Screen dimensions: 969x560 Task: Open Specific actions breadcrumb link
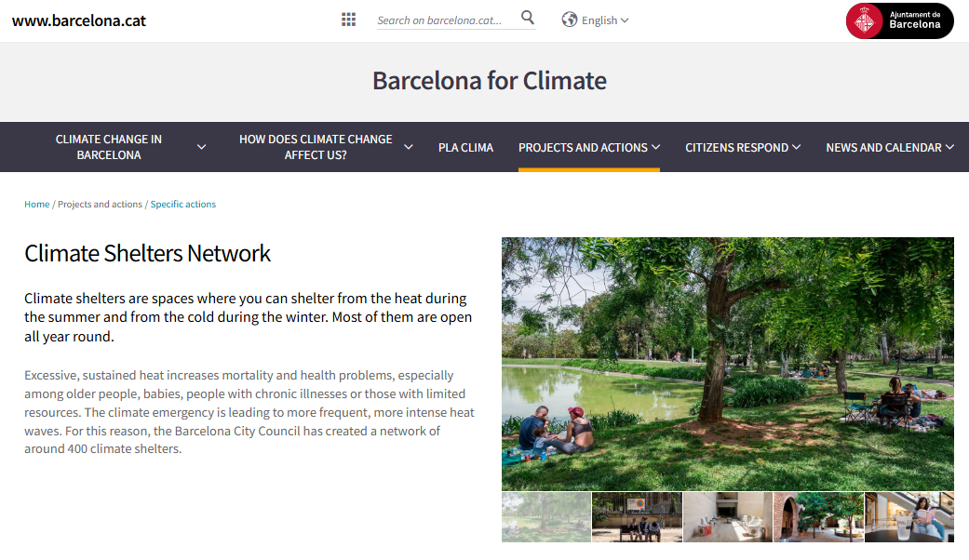tap(183, 205)
